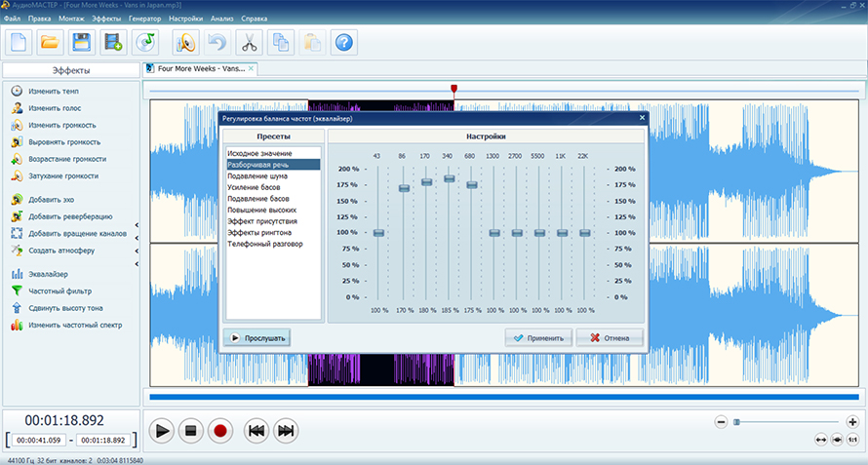Click the Применить button
The height and width of the screenshot is (465, 868).
coord(537,338)
